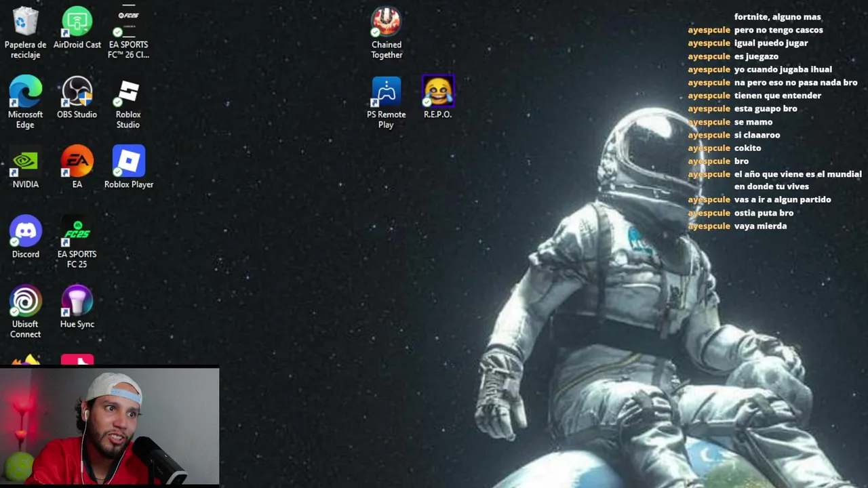
Task: Click chat message 'es juegazo'
Action: point(756,56)
